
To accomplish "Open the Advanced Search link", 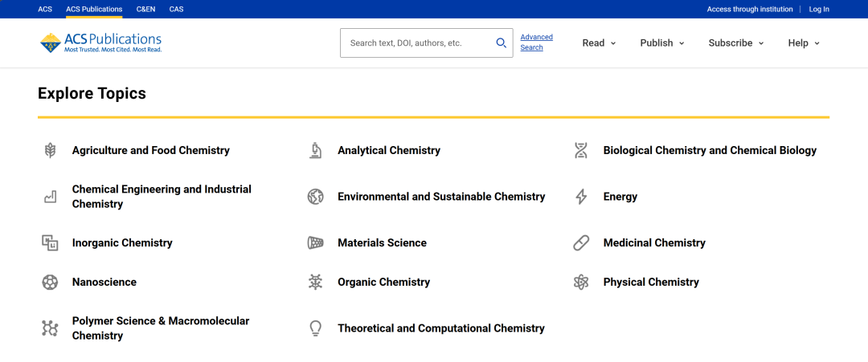I will pyautogui.click(x=536, y=43).
